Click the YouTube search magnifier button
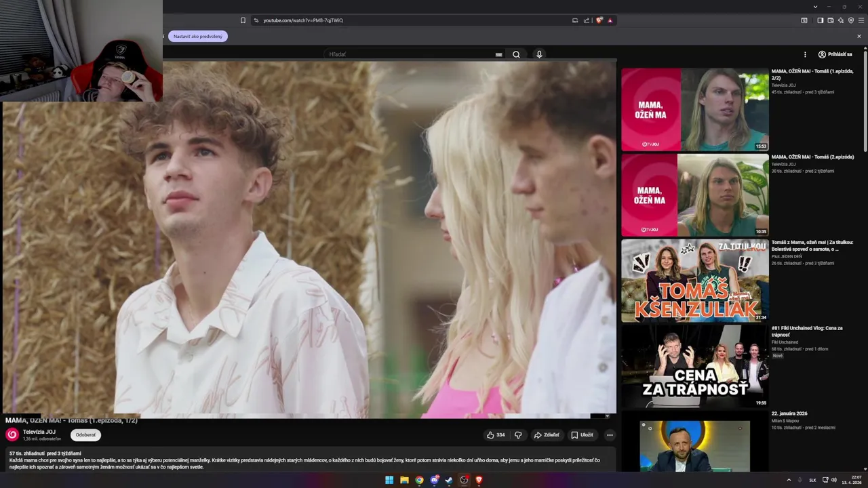868x488 pixels. 516,54
